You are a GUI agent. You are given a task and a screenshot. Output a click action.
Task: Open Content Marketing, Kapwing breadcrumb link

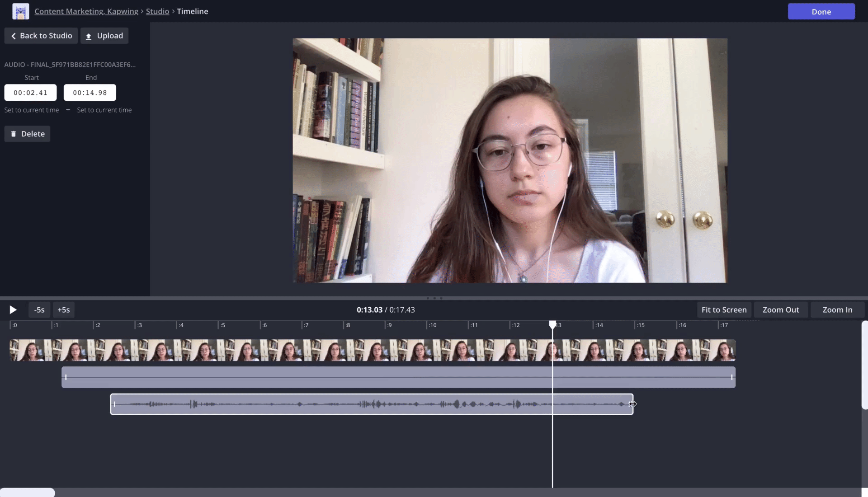tap(86, 11)
